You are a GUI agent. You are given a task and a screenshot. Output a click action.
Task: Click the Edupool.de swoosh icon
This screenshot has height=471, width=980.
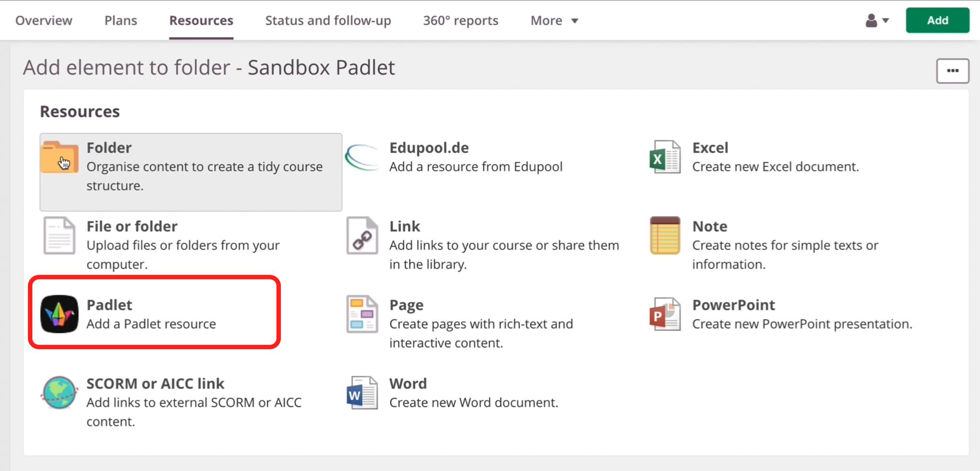tap(362, 158)
